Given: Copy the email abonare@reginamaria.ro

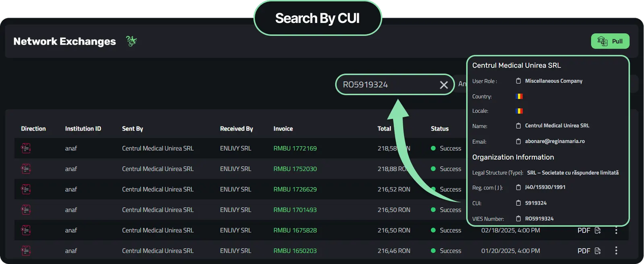Looking at the screenshot, I should pos(518,141).
